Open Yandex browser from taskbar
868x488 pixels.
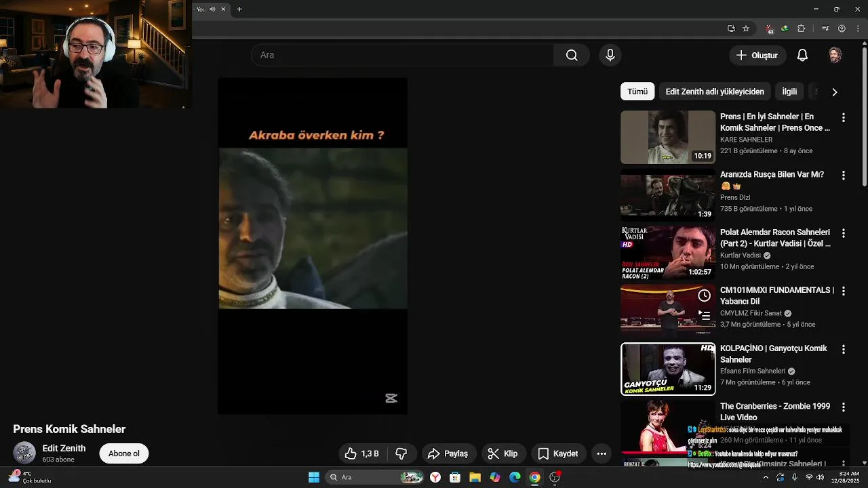point(435,477)
